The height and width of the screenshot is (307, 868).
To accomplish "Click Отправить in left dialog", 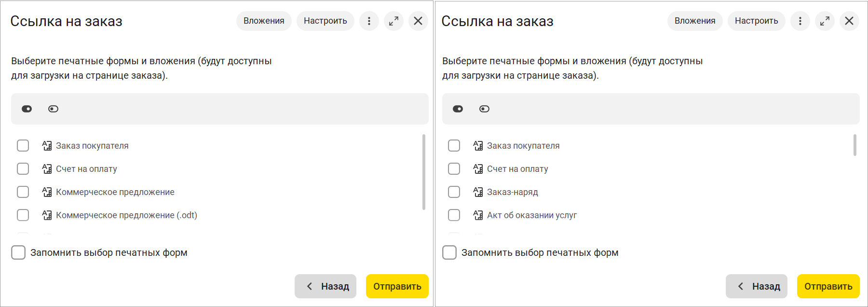I will click(397, 286).
